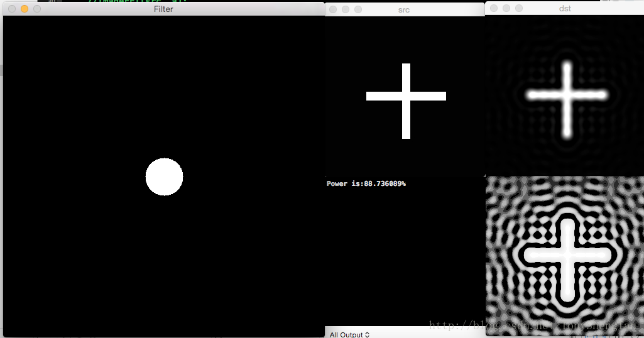
Task: Click the blog.csdn.net watermark URL
Action: tap(534, 325)
